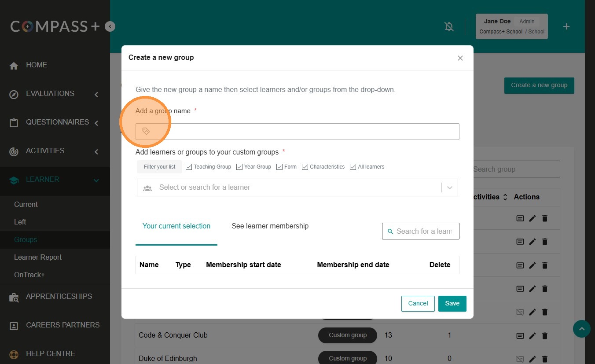Click the Code & Conquer Club group name
Screen dimensions: 595x364
pyautogui.click(x=173, y=335)
